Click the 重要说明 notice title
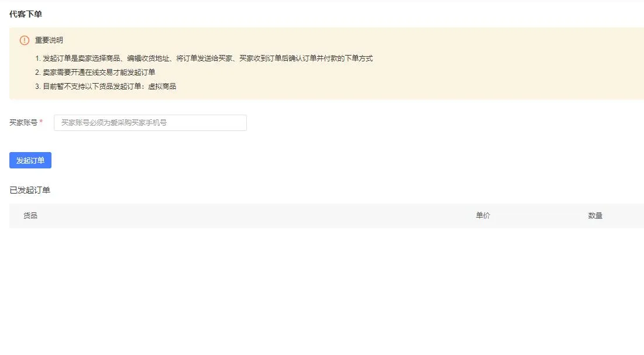This screenshot has height=355, width=644. click(49, 40)
